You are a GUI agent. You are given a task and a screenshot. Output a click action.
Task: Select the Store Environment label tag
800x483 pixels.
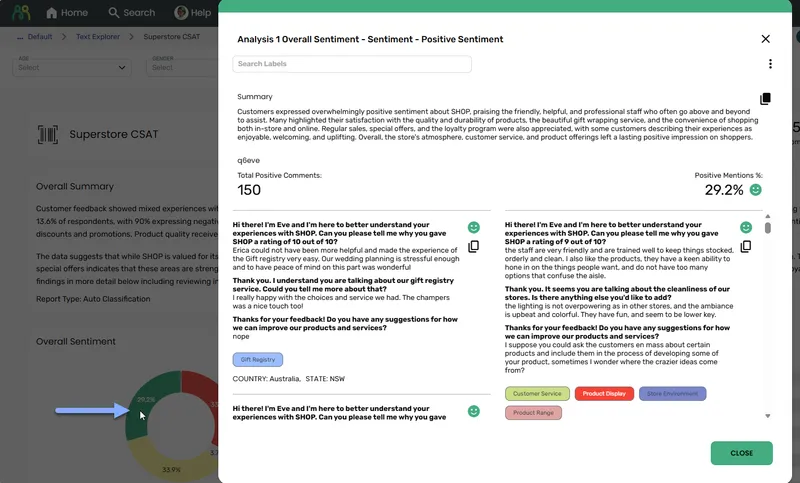[672, 394]
